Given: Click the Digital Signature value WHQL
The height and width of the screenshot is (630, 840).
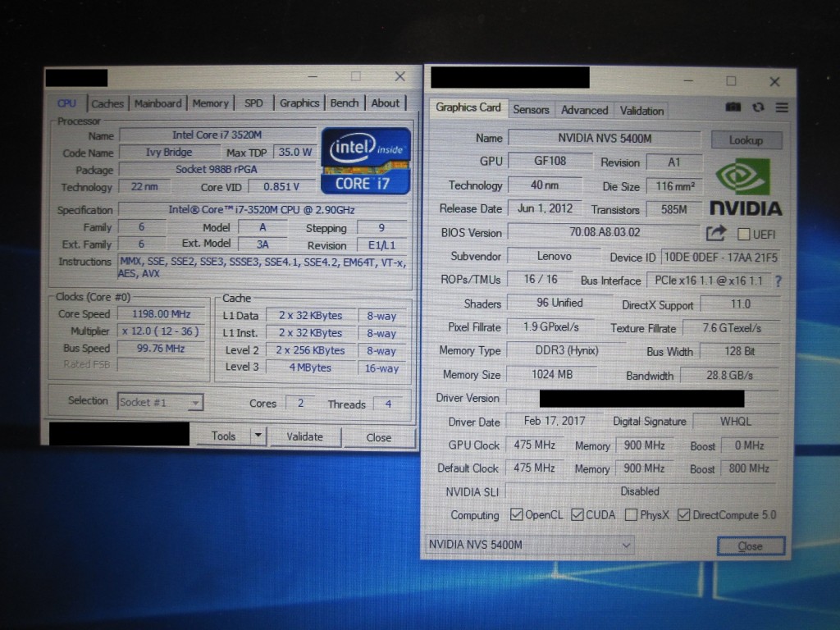Looking at the screenshot, I should pos(736,422).
